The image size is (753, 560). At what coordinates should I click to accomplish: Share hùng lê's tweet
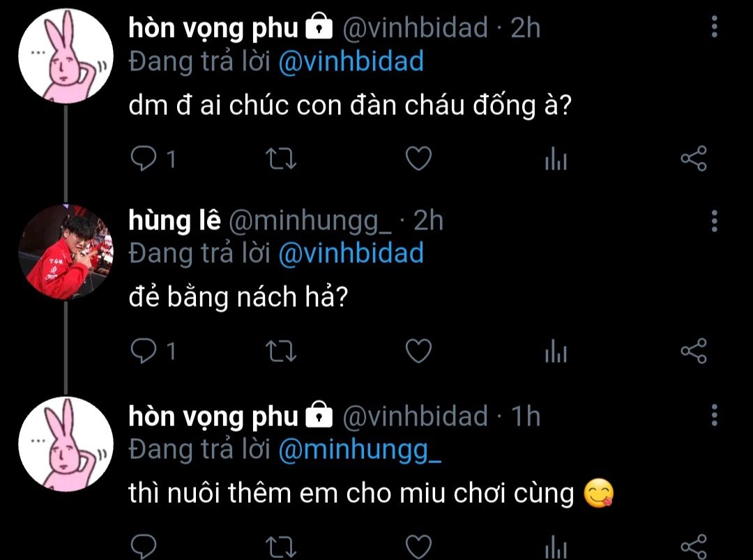(694, 351)
